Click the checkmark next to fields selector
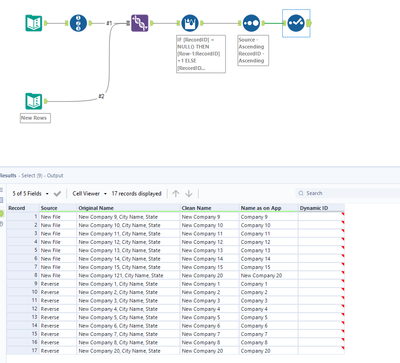This screenshot has width=400, height=363. 57,193
